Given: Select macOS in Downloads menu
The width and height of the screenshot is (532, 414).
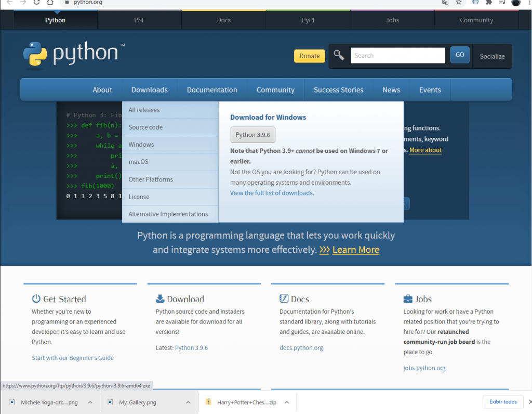Looking at the screenshot, I should click(x=170, y=162).
